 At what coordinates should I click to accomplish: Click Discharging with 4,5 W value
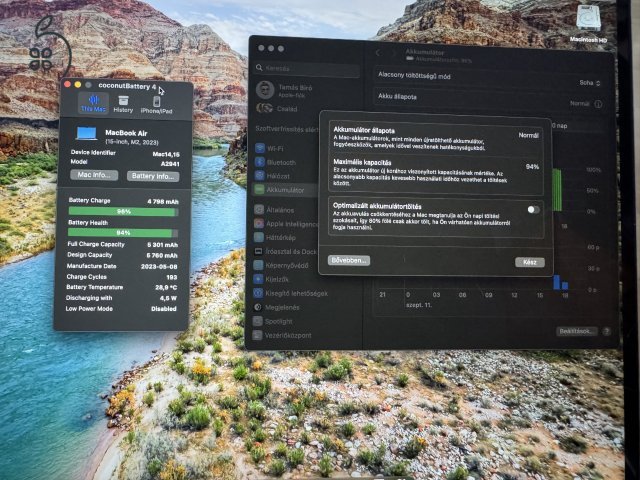pos(169,298)
